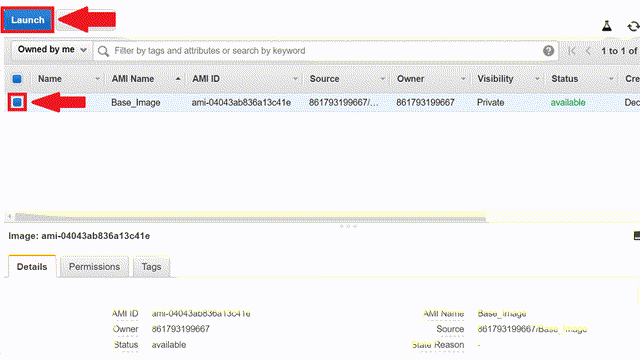The height and width of the screenshot is (360, 640).
Task: Toggle the Base_Image row checkbox
Action: click(x=17, y=102)
